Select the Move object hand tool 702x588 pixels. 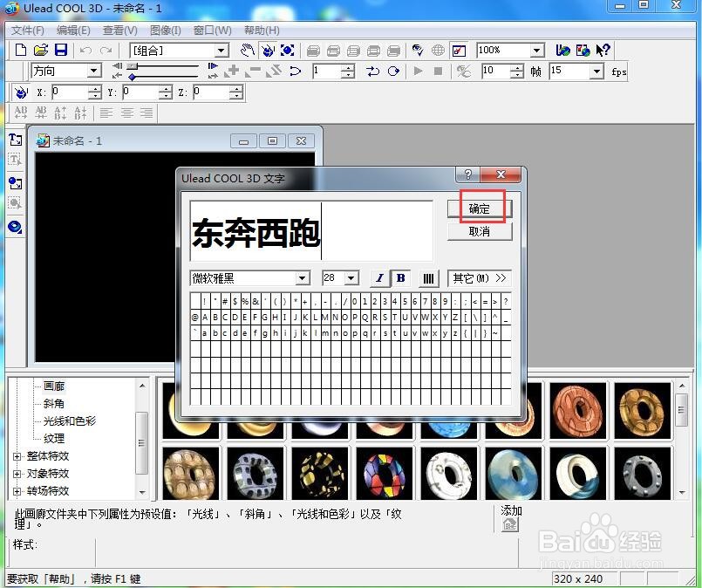(248, 50)
